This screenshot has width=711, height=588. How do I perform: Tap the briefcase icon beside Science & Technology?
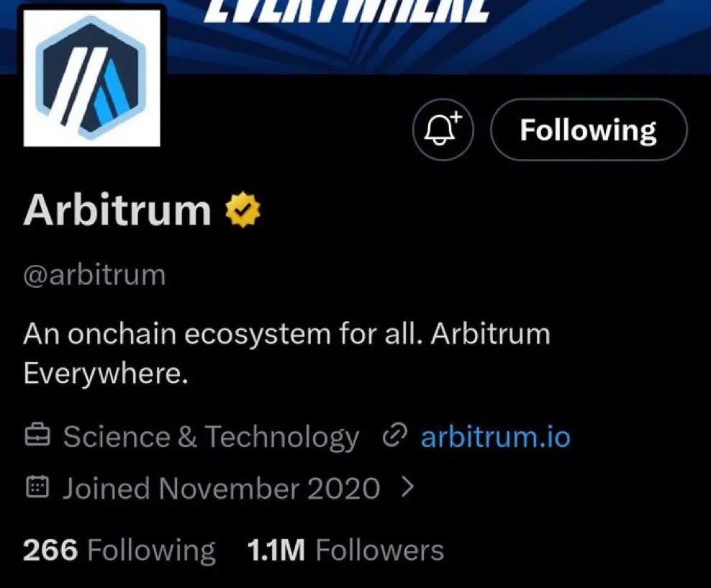tap(37, 435)
